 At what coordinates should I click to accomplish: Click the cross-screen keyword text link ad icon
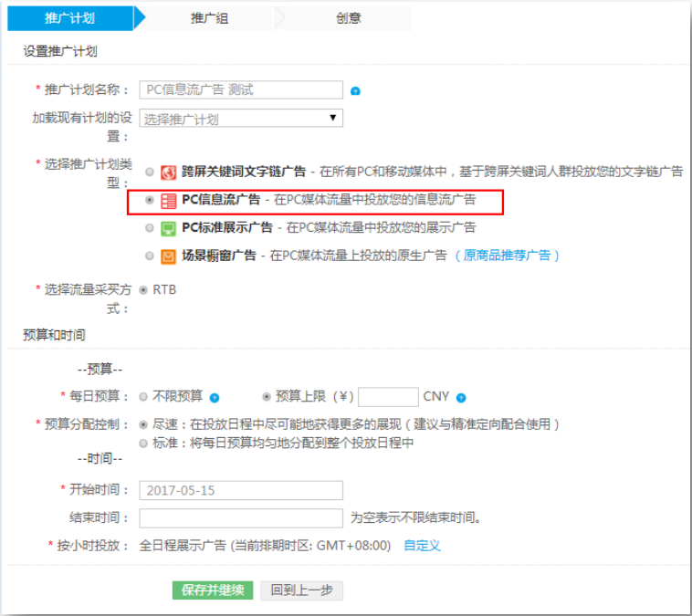click(168, 172)
